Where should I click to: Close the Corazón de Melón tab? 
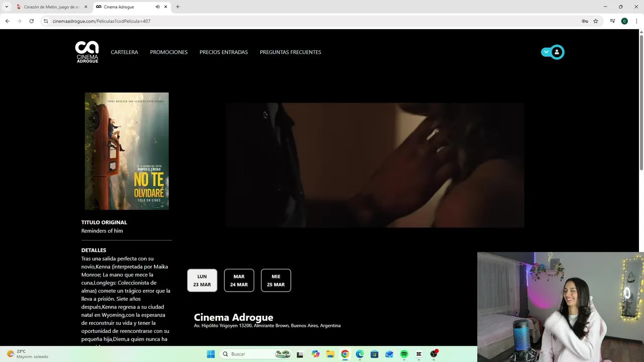[86, 7]
